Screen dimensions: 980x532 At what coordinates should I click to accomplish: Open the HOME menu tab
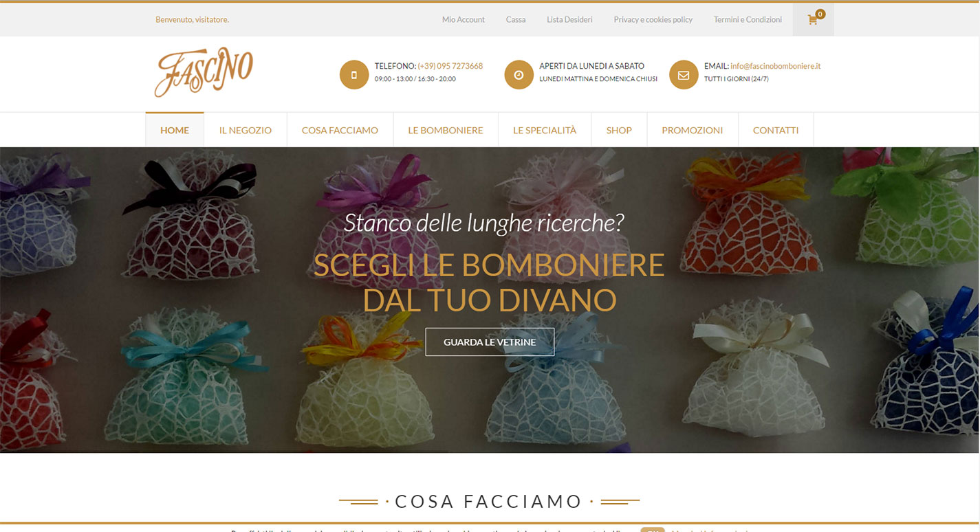(x=175, y=130)
